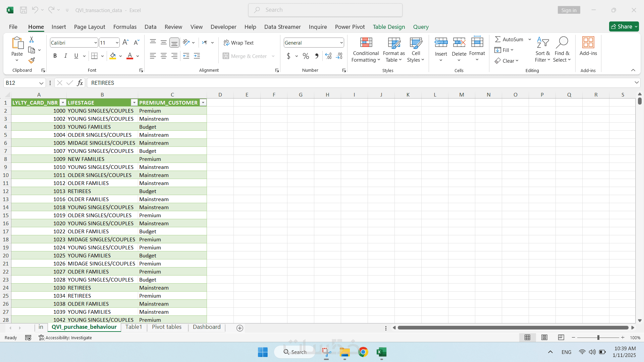Click the Percent Style icon
This screenshot has width=644, height=362.
coord(306,56)
